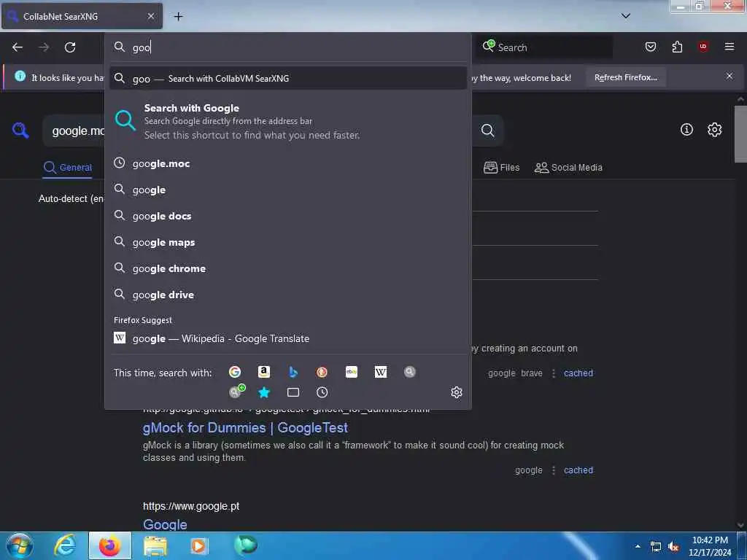The height and width of the screenshot is (560, 747).
Task: Search bookmarks via the star icon
Action: tap(264, 392)
